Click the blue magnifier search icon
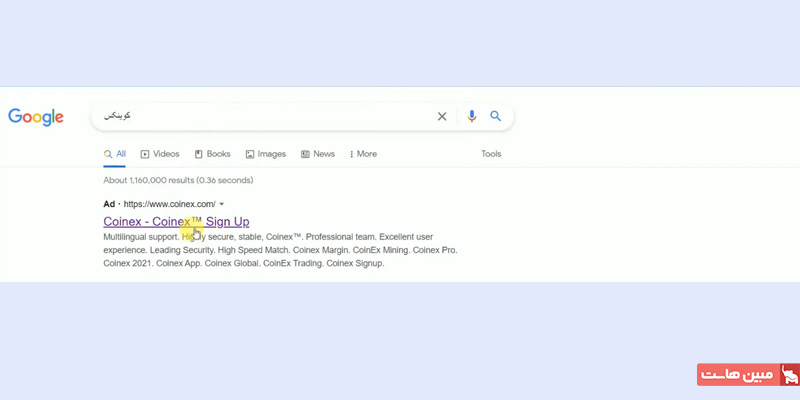This screenshot has height=400, width=800. point(496,117)
